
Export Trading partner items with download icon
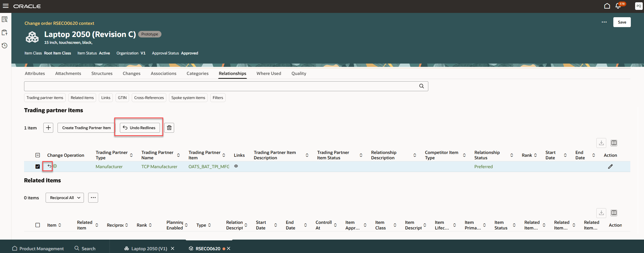coord(601,143)
